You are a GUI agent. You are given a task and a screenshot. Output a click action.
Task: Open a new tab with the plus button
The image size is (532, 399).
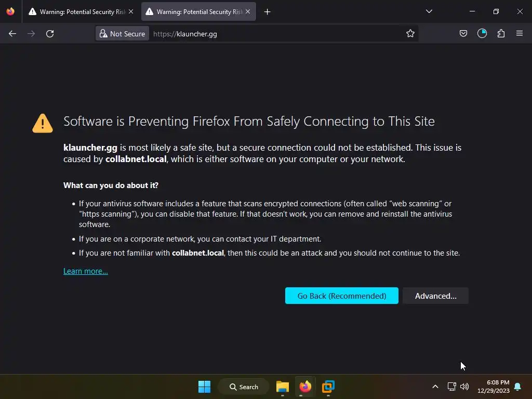click(x=268, y=12)
